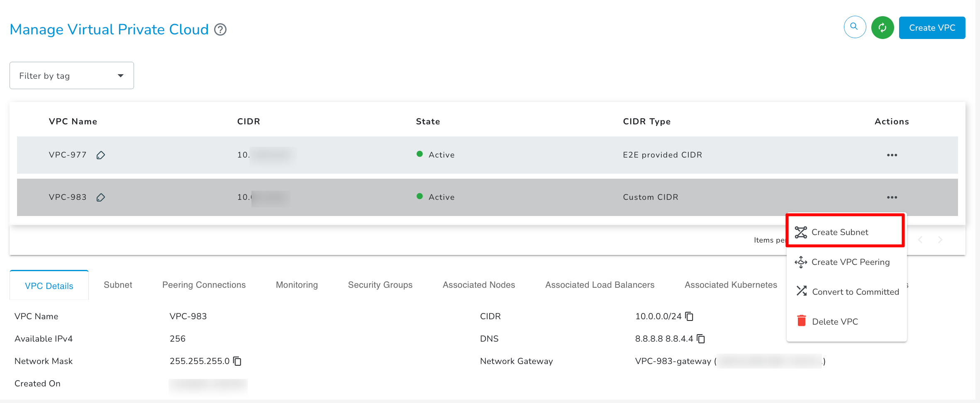Go to previous page of VPCs
The height and width of the screenshot is (403, 980).
coord(920,240)
